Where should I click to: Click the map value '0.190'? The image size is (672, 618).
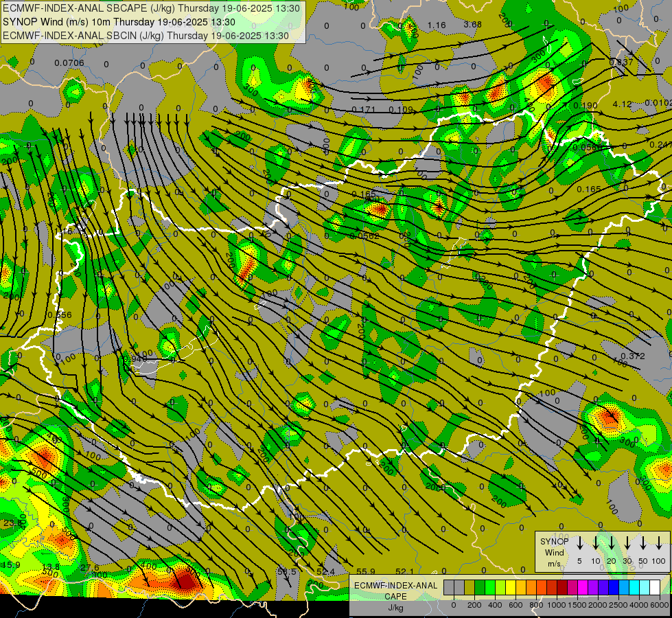click(x=585, y=106)
